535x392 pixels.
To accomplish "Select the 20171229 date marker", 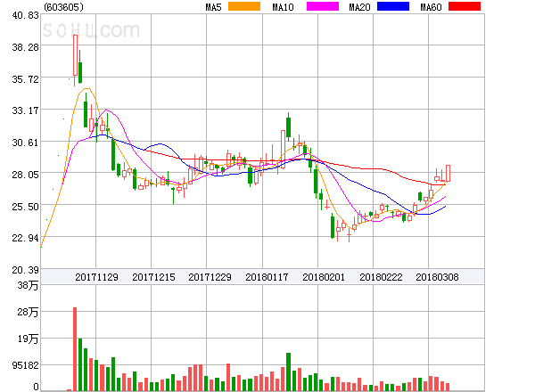I will 210,277.
